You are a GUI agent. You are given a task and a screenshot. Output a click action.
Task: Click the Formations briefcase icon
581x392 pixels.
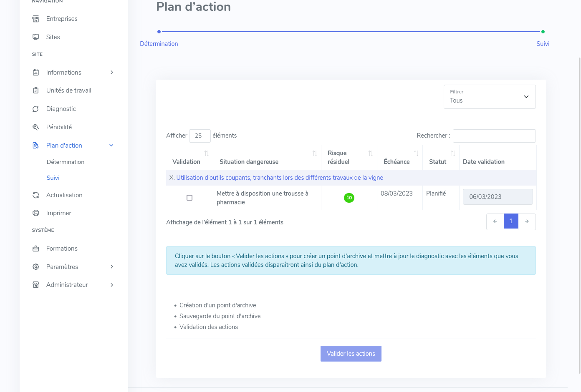point(36,249)
